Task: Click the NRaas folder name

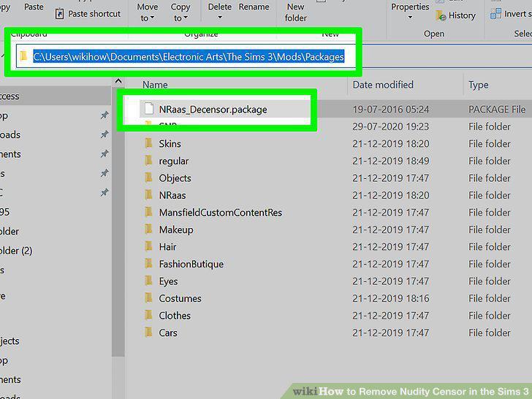Action: pyautogui.click(x=172, y=195)
